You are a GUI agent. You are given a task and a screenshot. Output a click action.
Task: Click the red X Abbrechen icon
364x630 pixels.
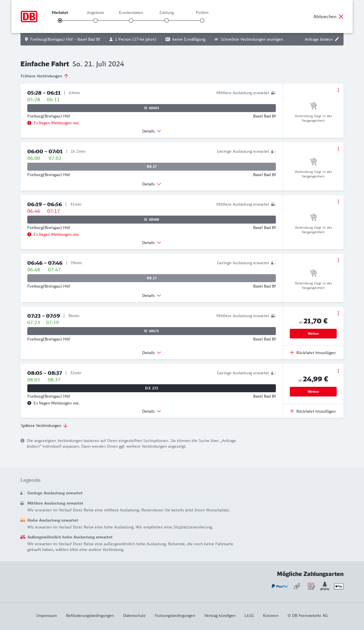341,16
